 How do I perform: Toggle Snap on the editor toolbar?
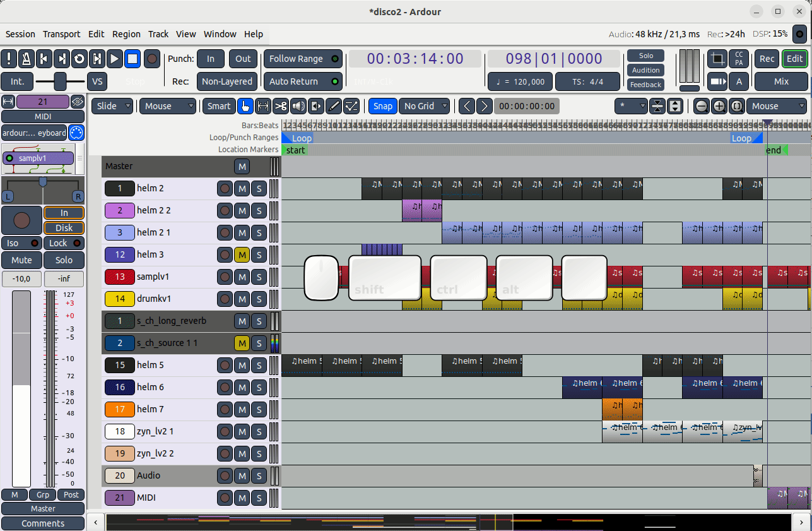coord(382,106)
